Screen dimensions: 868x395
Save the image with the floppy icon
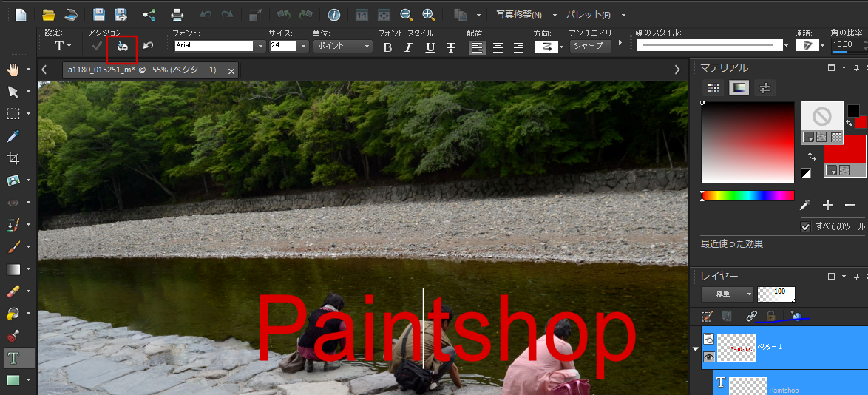click(98, 14)
